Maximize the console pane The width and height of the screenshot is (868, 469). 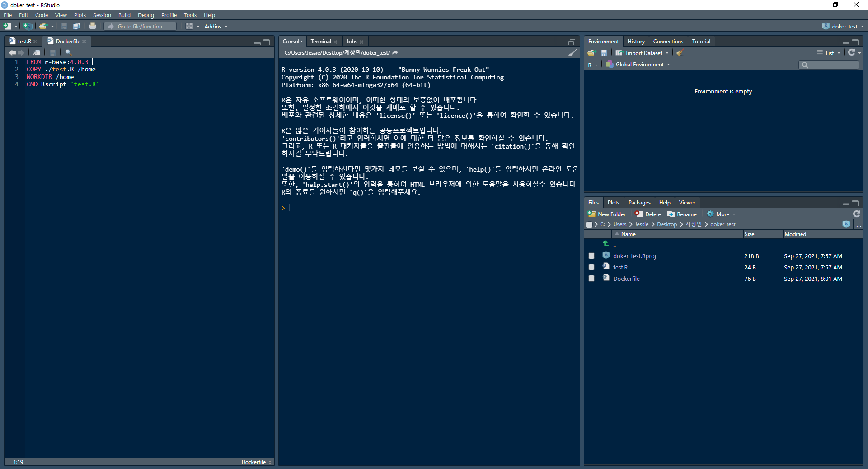pos(572,42)
